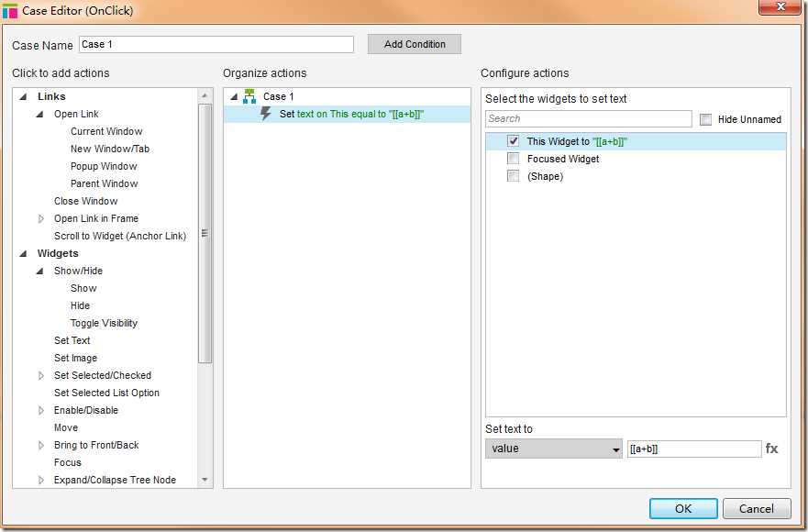808x532 pixels.
Task: Collapse the Open Link node
Action: (x=39, y=114)
